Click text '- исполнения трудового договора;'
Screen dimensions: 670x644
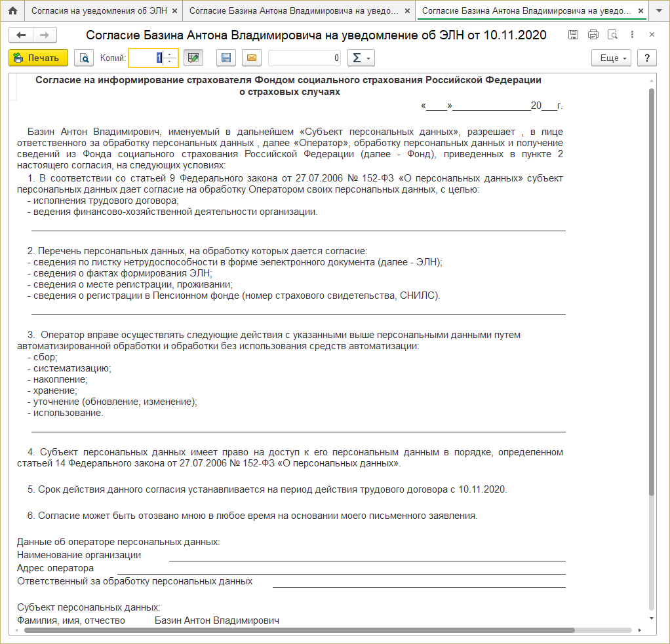pos(103,200)
